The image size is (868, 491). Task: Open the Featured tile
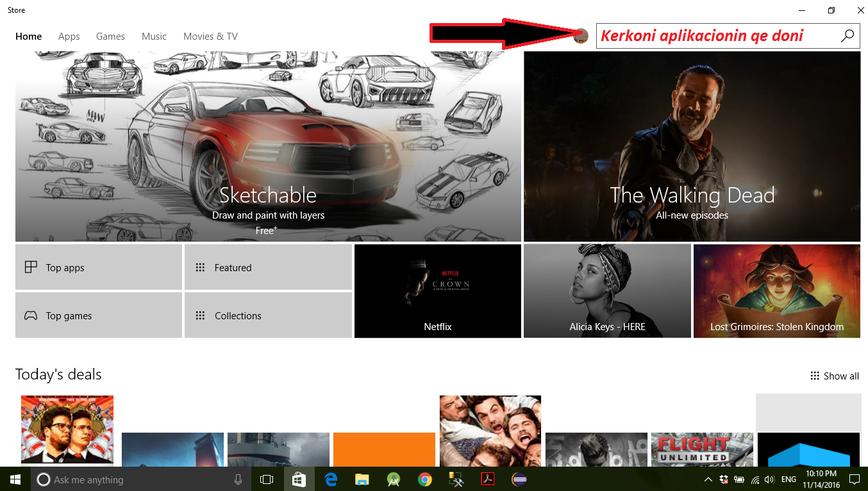click(268, 267)
